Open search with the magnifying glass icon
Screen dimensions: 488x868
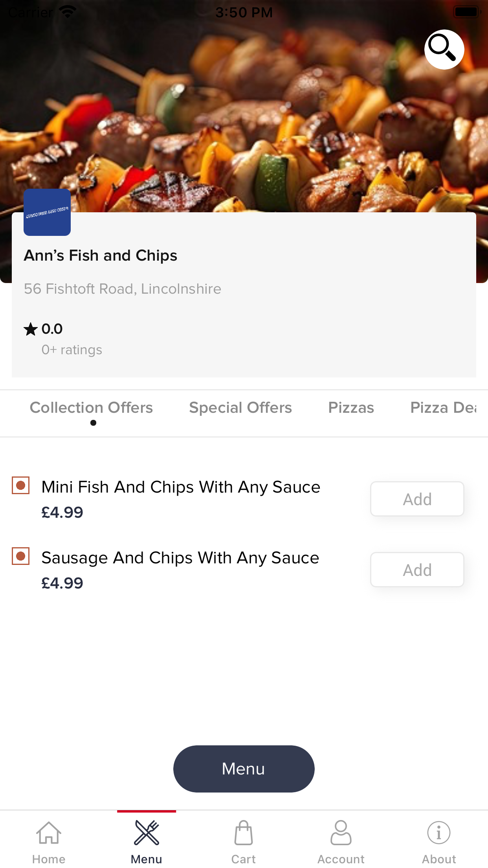click(444, 50)
